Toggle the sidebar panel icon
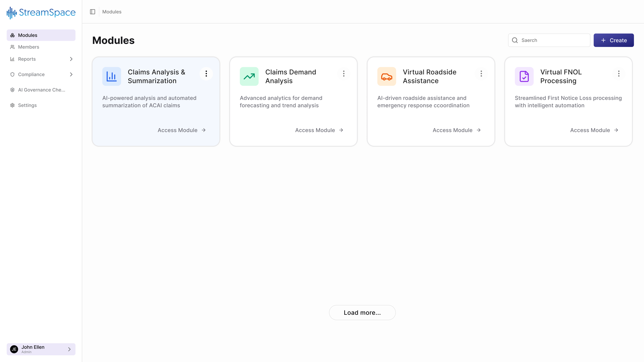 pos(92,12)
